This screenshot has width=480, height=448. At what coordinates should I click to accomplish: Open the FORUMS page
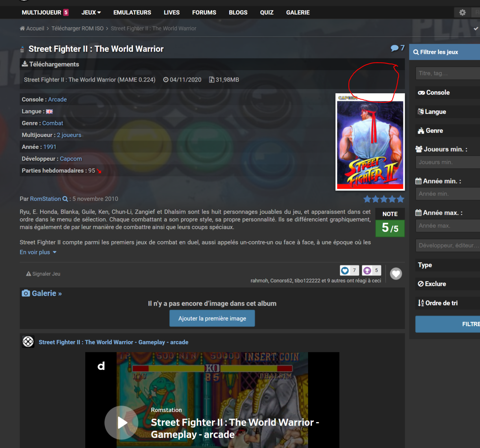pos(204,12)
